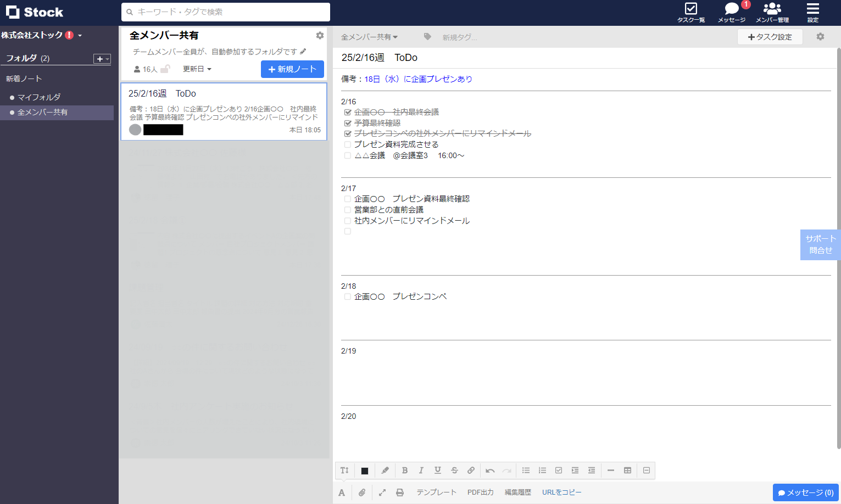
Task: Expand the 全メンバー共有 folder dropdown above note
Action: tap(369, 37)
